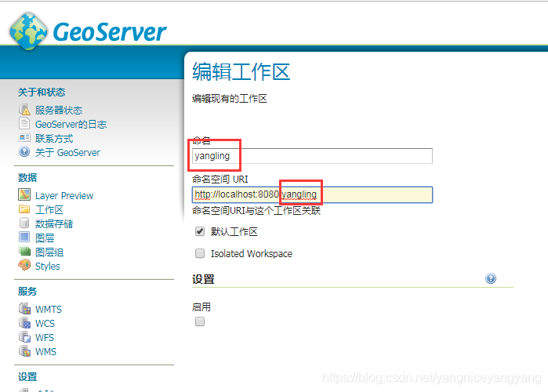Screen dimensions: 548x392
Task: Click the layer group icon beside 图层组
Action: (24, 251)
